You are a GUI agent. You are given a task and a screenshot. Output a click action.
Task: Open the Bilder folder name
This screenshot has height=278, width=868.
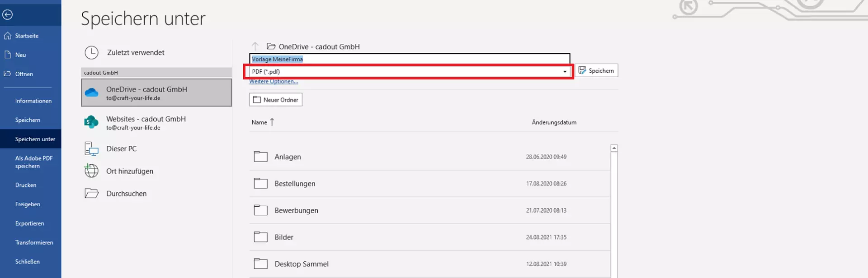pyautogui.click(x=284, y=237)
